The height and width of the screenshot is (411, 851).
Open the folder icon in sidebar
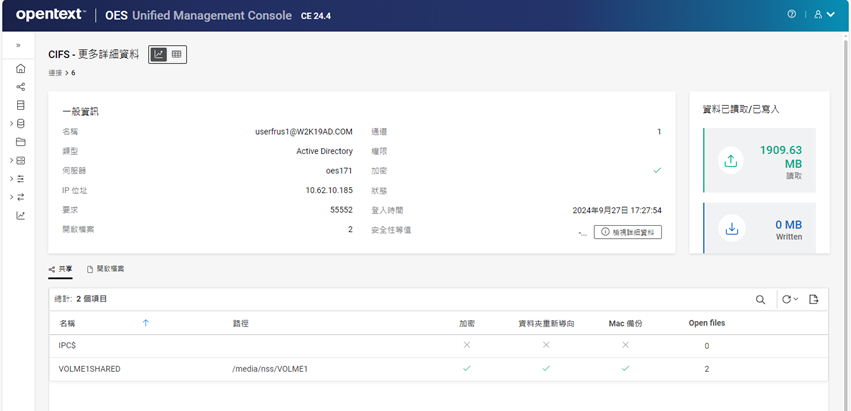[21, 142]
